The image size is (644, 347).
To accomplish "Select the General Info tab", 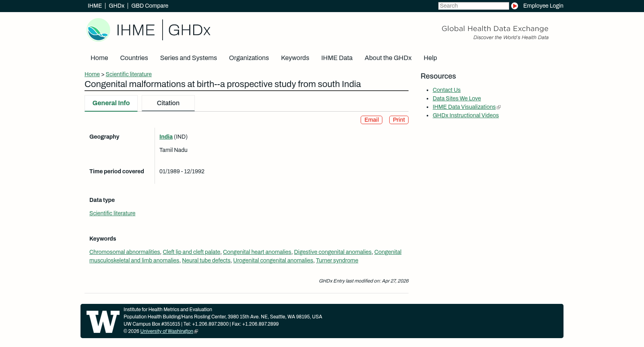I will 111,103.
